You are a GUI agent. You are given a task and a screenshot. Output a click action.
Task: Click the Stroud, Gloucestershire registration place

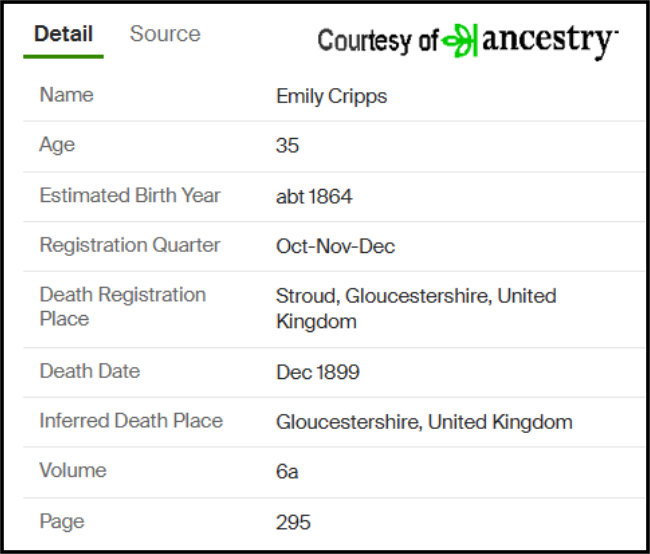415,309
